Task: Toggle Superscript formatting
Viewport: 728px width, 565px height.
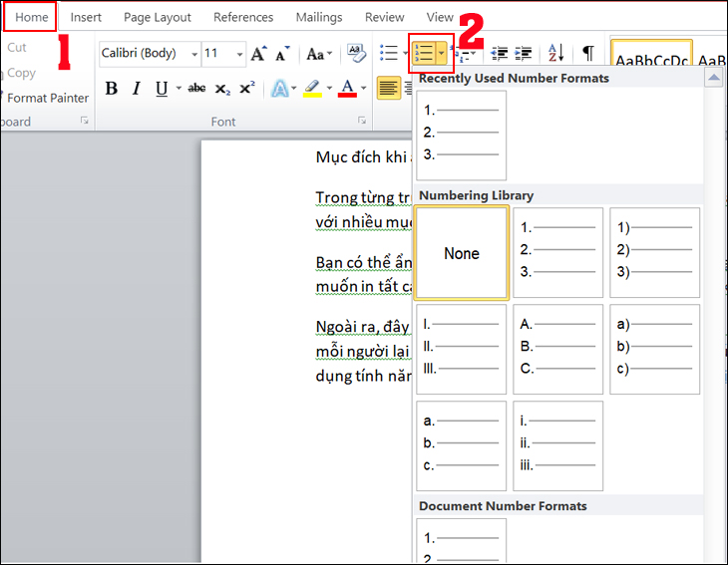Action: point(247,88)
